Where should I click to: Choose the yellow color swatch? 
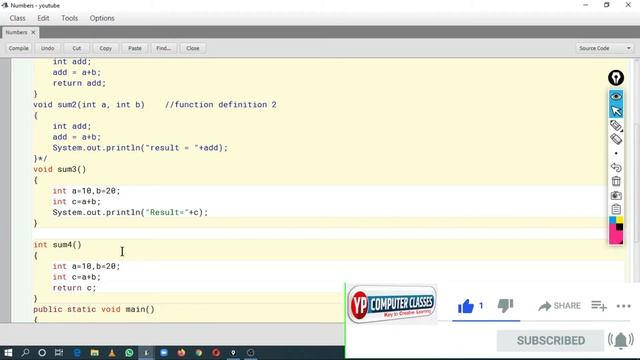[620, 220]
